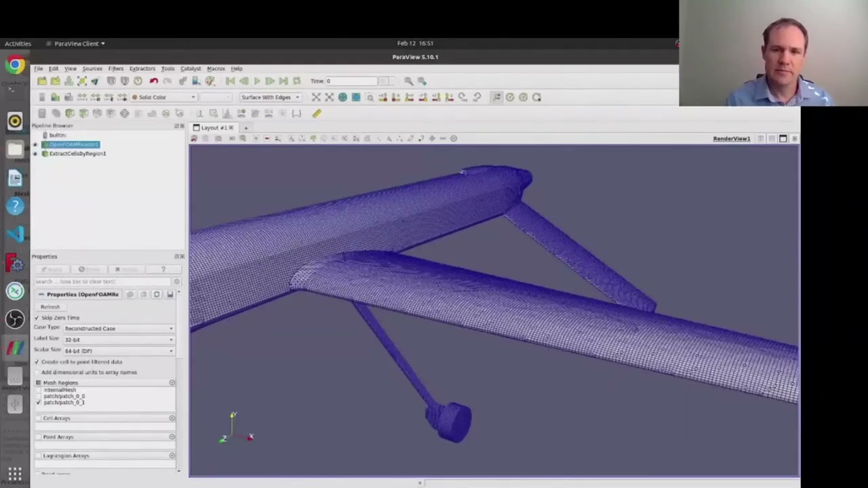
Task: Open the File menu
Action: pos(39,68)
